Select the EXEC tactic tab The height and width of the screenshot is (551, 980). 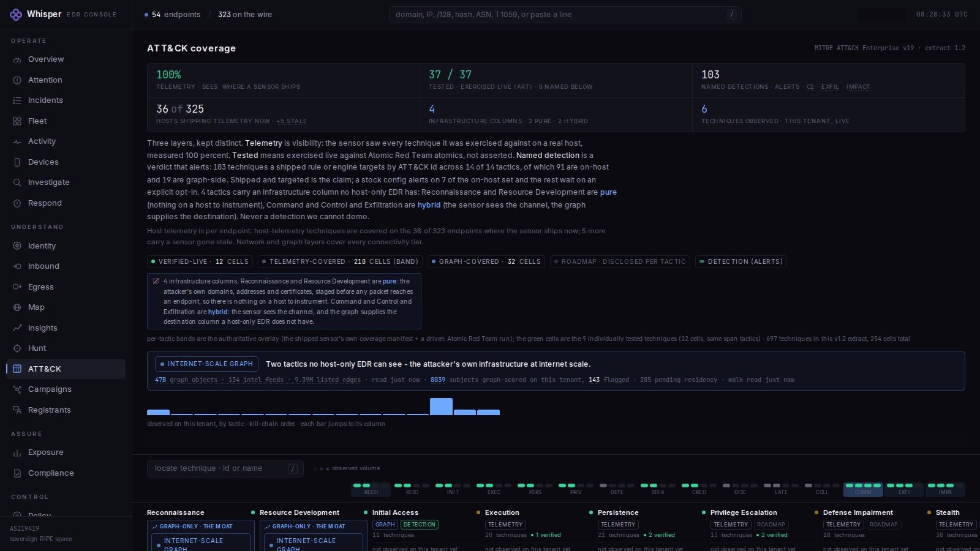click(x=494, y=489)
